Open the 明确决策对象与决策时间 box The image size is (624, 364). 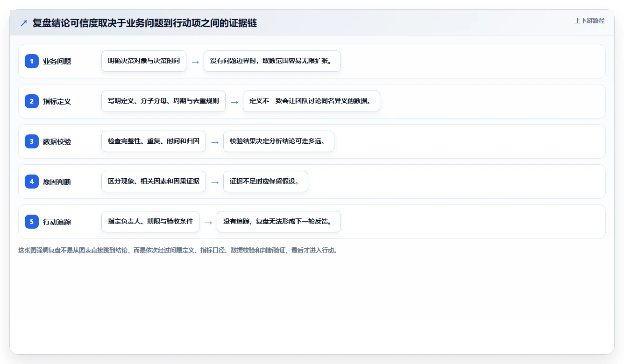click(x=144, y=61)
